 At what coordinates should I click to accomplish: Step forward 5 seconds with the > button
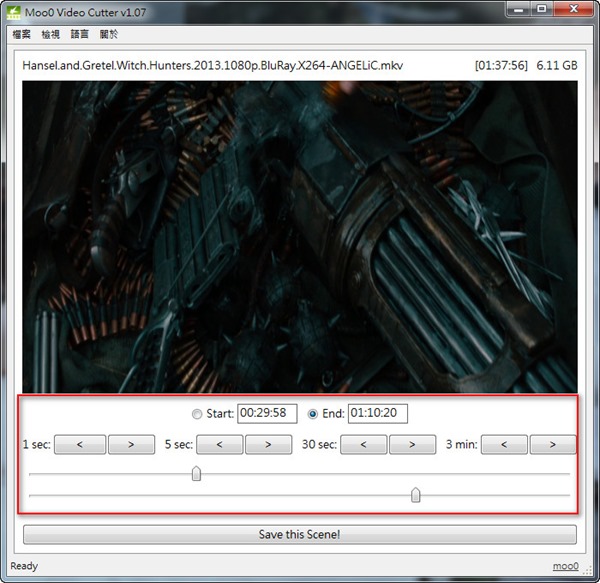(x=269, y=444)
